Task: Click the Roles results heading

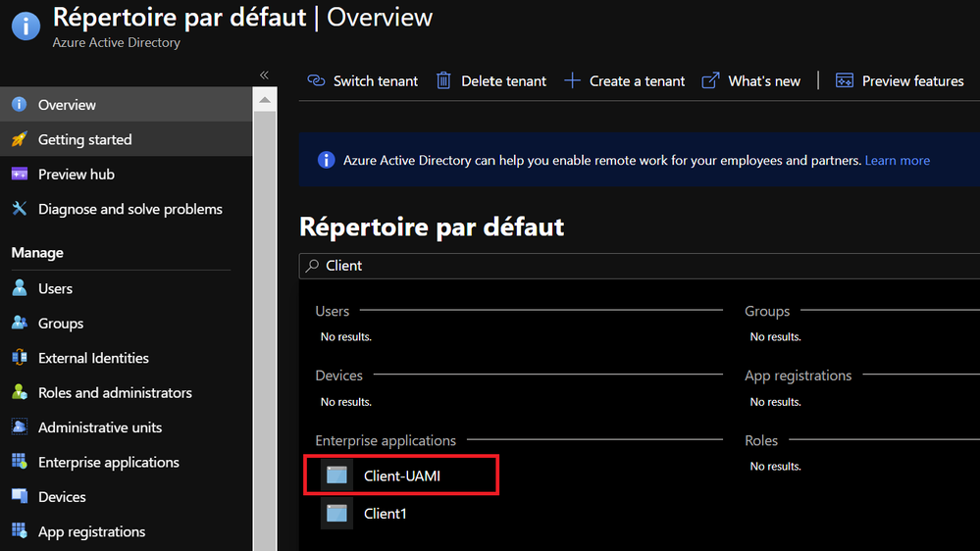Action: pyautogui.click(x=760, y=440)
